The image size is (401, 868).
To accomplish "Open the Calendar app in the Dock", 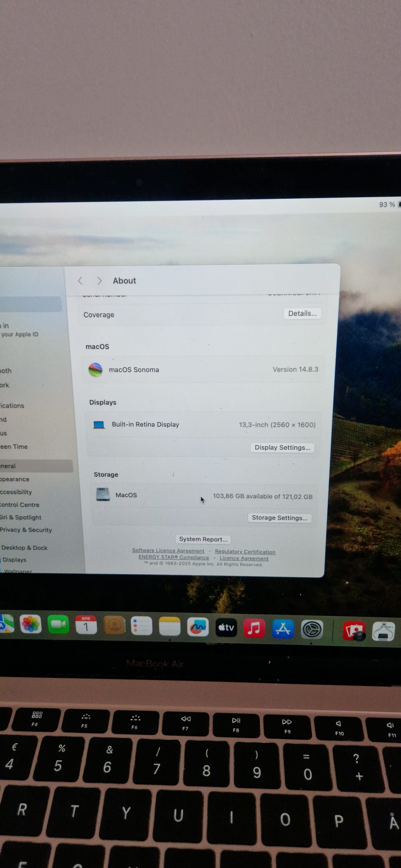I will pyautogui.click(x=86, y=625).
